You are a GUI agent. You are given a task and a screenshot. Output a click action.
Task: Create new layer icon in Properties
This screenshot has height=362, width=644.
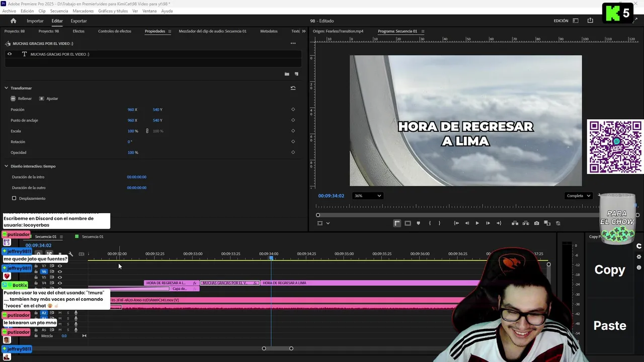coord(296,74)
